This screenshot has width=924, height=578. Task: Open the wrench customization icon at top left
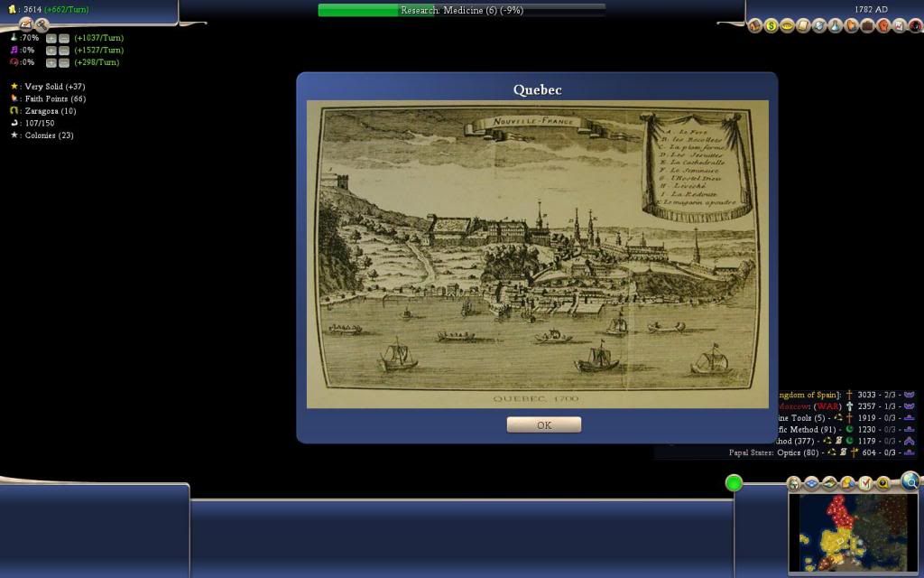pos(42,24)
